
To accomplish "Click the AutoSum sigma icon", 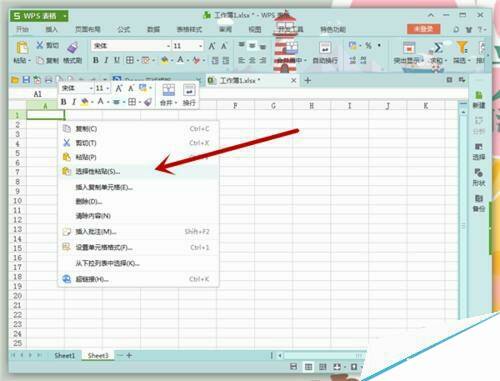I will (x=438, y=48).
